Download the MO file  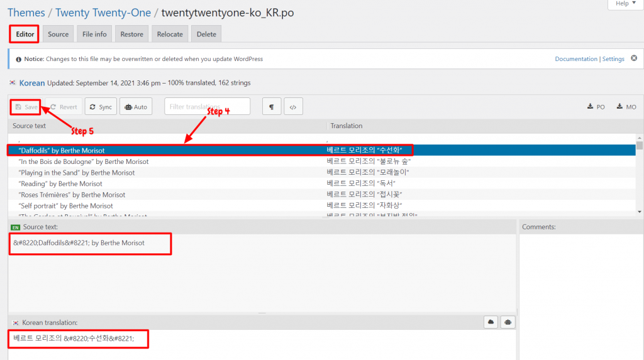tap(626, 107)
